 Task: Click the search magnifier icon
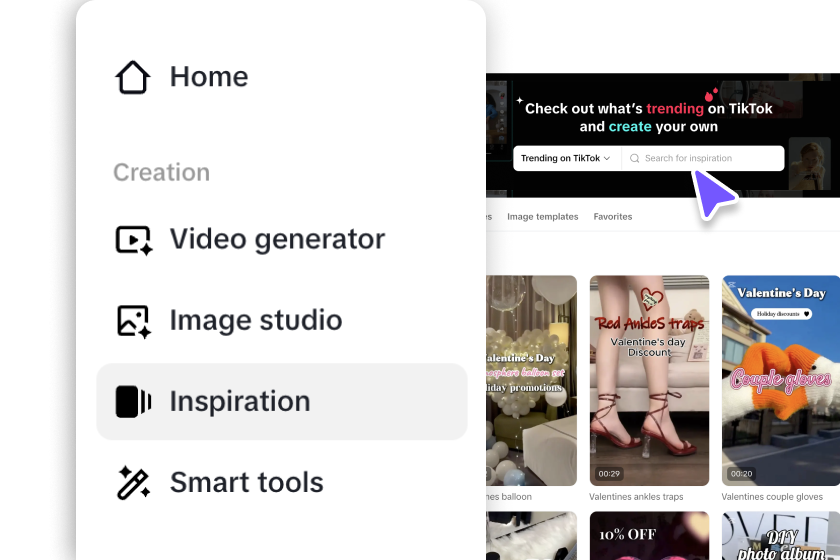coord(634,158)
